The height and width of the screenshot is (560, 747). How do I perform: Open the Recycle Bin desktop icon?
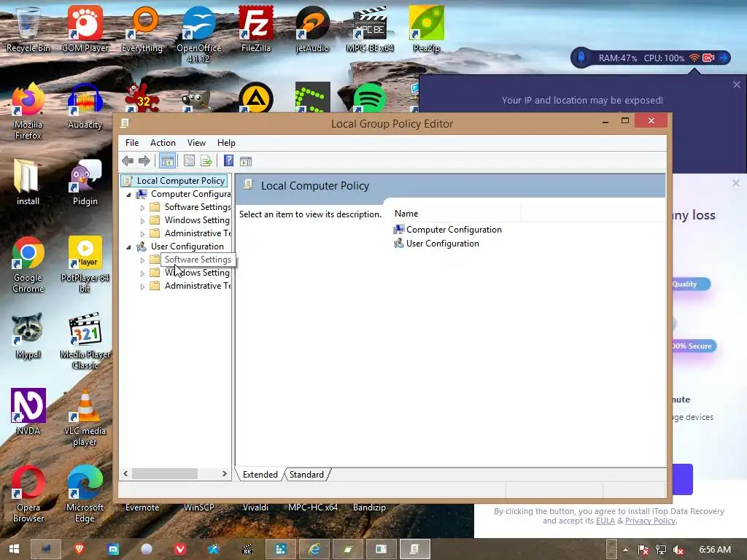[x=28, y=29]
